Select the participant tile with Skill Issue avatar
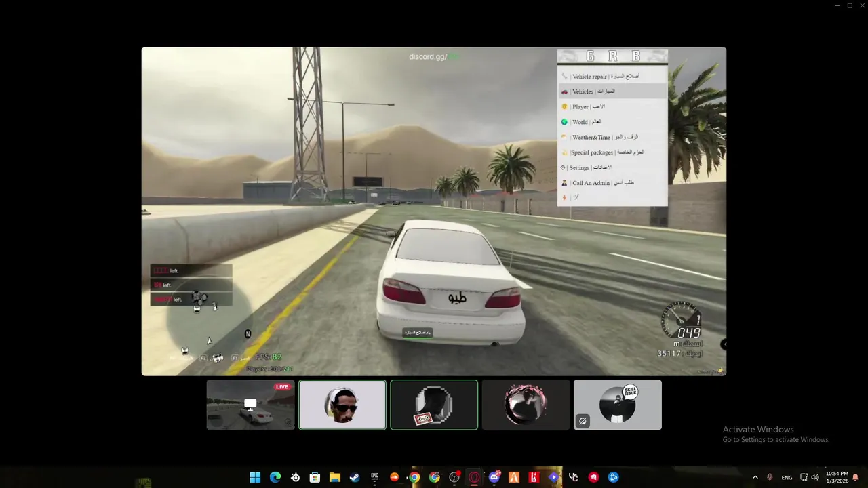The image size is (868, 488). pos(618,405)
